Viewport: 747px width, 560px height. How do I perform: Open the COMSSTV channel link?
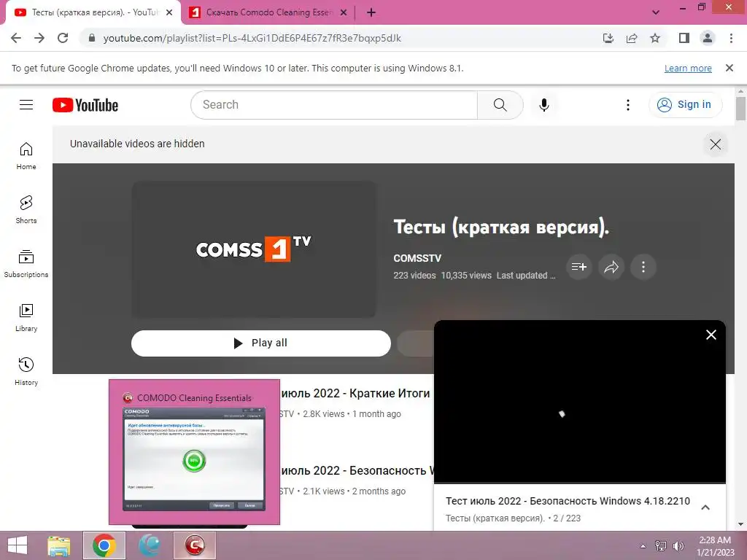point(417,258)
